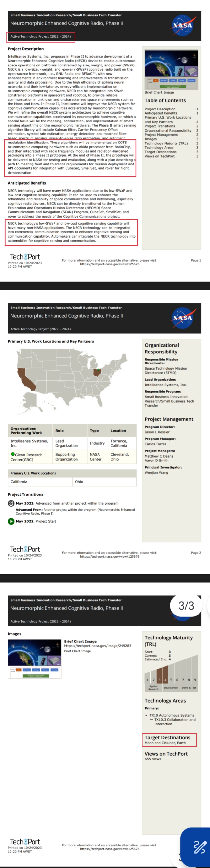Click the 3/3 page indicator badge

click(186, 605)
